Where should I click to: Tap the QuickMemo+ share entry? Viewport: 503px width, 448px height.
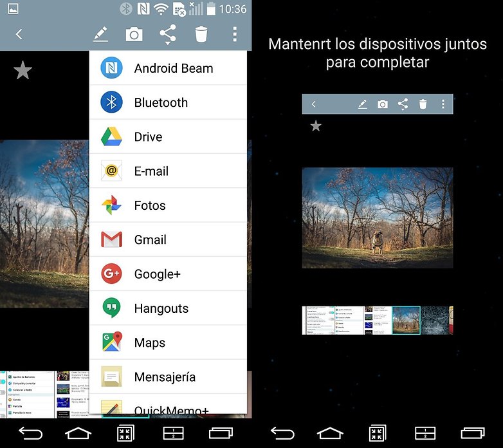168,404
